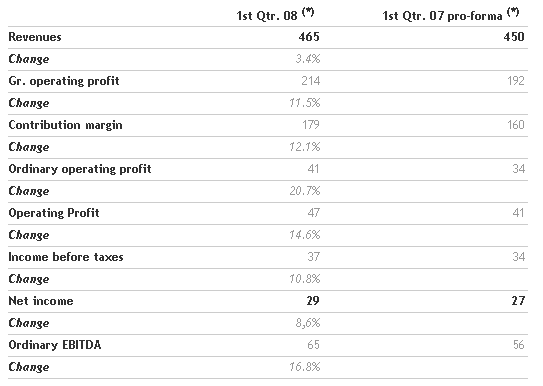The image size is (543, 386).
Task: Click the 450 pro-forma revenues value
Action: click(514, 37)
